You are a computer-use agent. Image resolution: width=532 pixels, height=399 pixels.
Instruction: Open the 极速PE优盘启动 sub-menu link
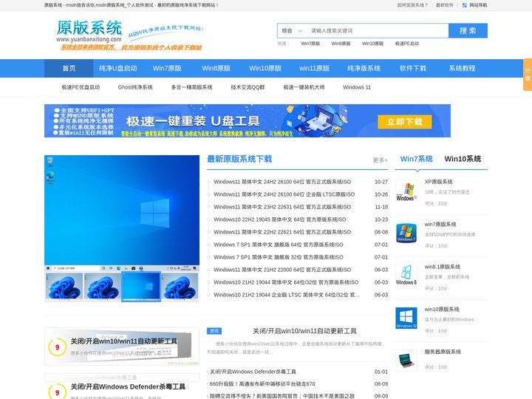point(81,87)
